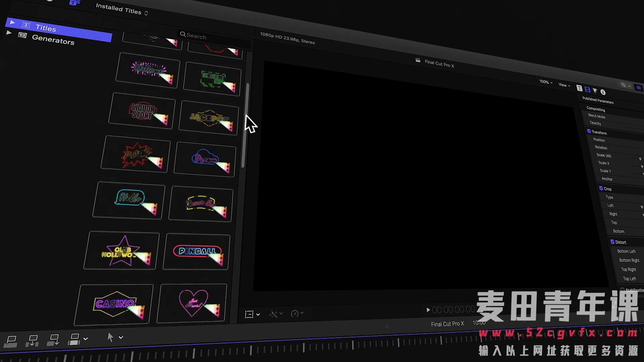This screenshot has width=644, height=362.
Task: Open the Text inspector tab icon
Action: click(x=579, y=88)
